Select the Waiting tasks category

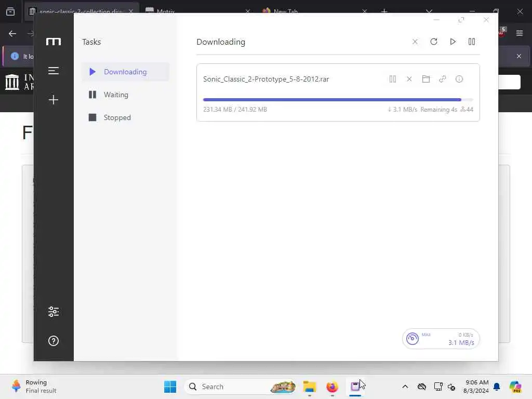pyautogui.click(x=125, y=95)
